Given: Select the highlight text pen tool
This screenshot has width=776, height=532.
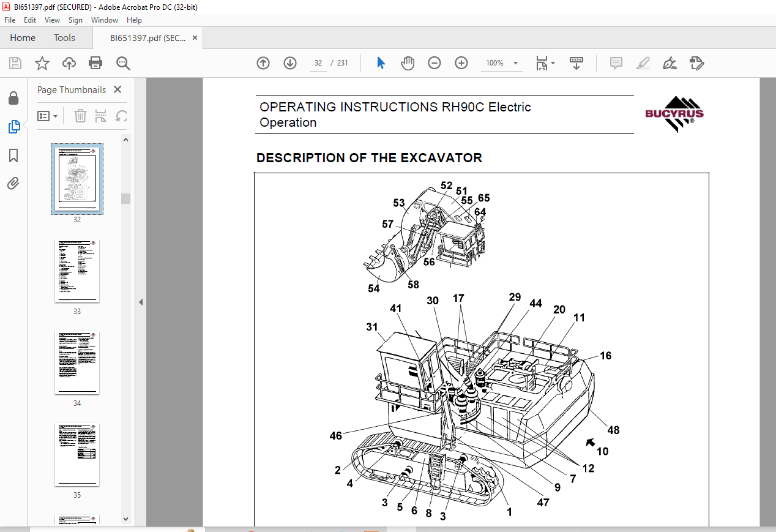Looking at the screenshot, I should point(643,63).
